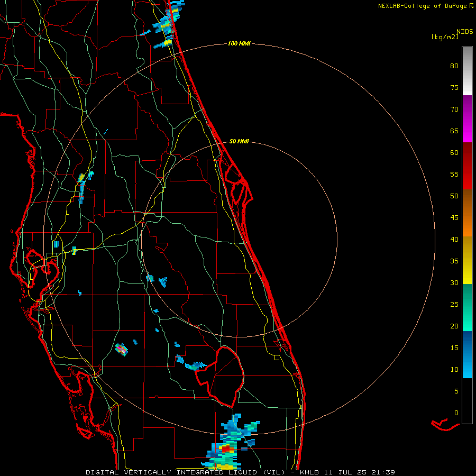Pick the magenta segment of the color scale

click(467, 119)
